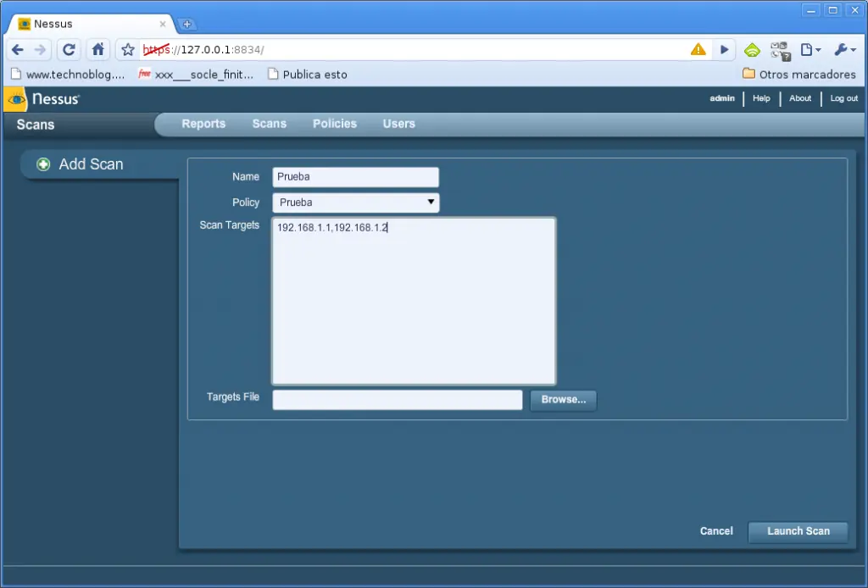Click the Browse... button
Viewport: 868px width, 588px height.
pyautogui.click(x=564, y=400)
